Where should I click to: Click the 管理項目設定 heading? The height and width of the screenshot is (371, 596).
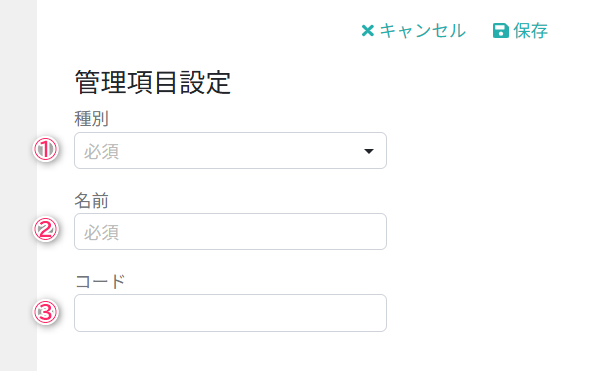point(153,82)
